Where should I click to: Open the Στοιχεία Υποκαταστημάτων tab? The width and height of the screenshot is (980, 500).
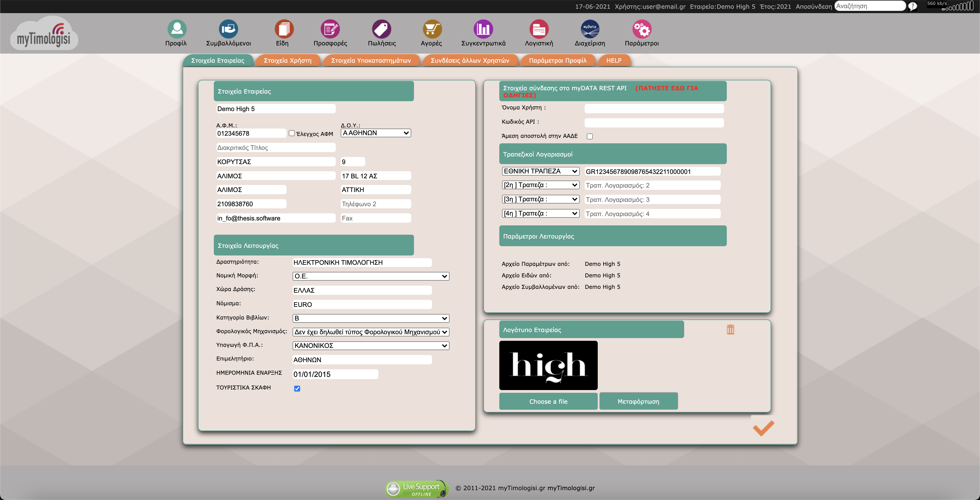coord(371,60)
